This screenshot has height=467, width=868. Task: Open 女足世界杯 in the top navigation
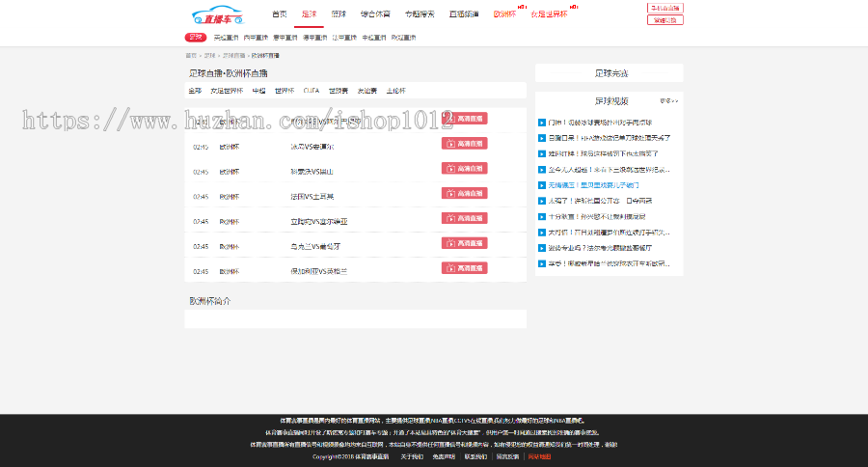click(549, 14)
